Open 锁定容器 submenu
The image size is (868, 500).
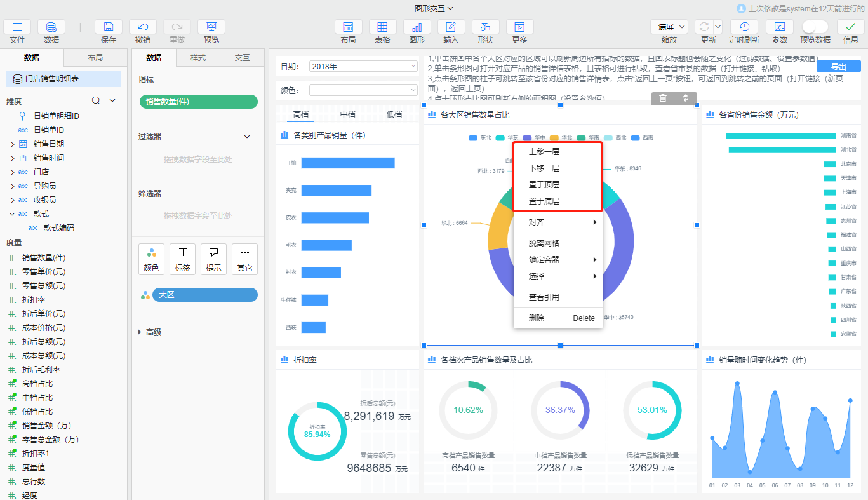(x=558, y=260)
